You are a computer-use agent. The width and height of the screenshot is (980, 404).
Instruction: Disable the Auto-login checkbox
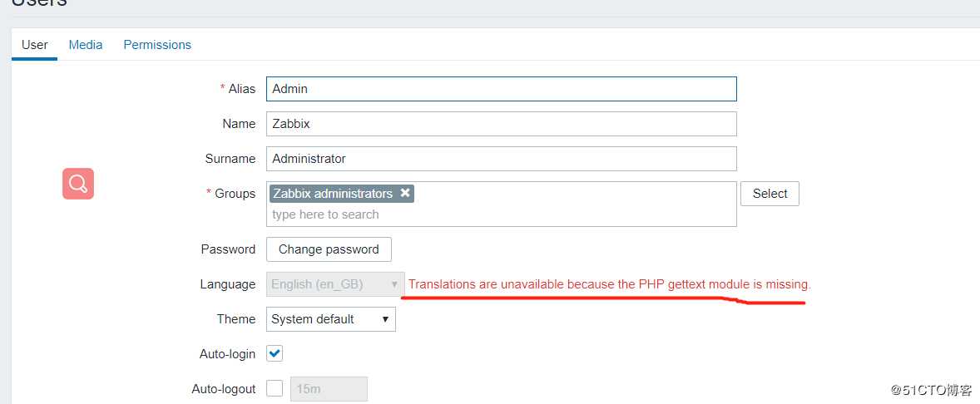(x=275, y=353)
